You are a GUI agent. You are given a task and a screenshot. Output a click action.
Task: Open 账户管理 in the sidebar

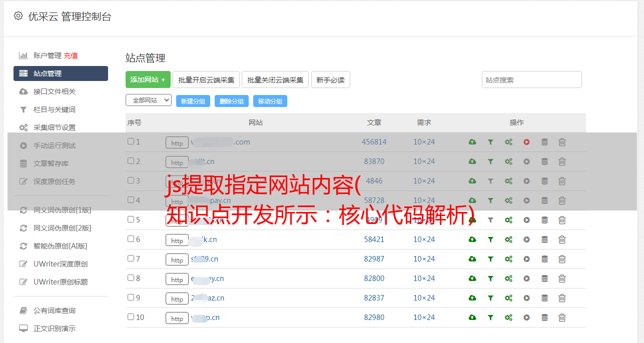click(47, 55)
